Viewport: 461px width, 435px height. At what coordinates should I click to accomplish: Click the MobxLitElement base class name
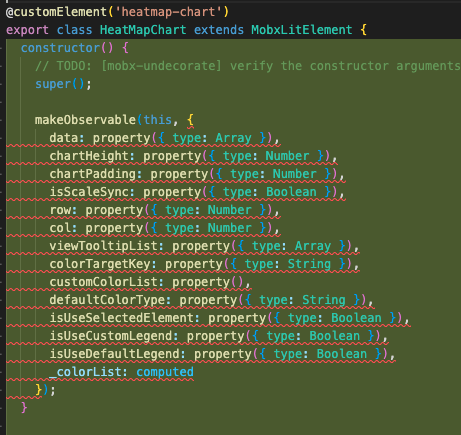[302, 30]
